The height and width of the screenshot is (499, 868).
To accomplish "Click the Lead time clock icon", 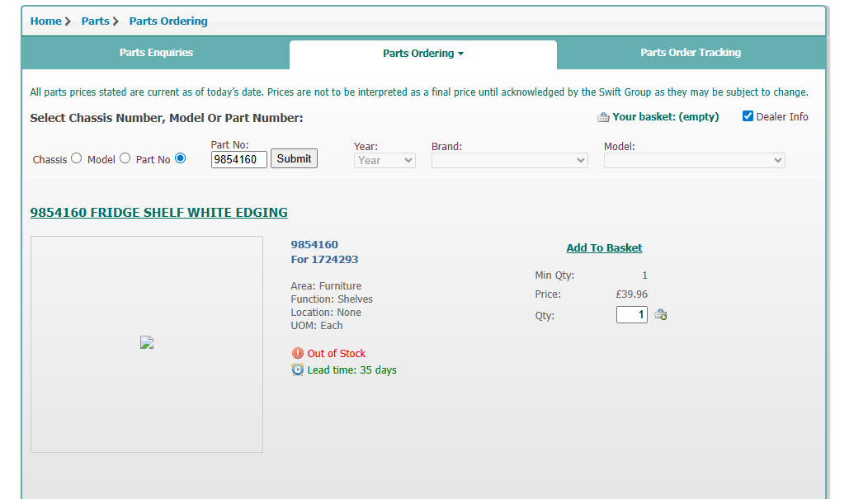I will [298, 370].
